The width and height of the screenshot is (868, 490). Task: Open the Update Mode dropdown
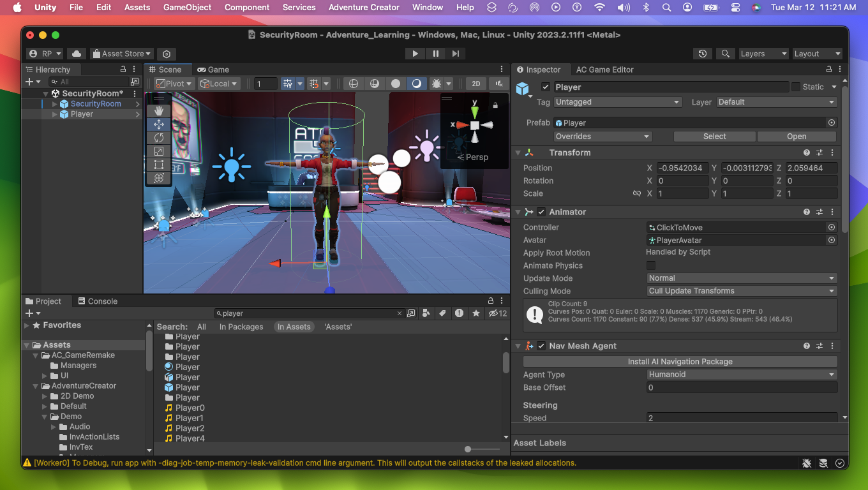742,278
